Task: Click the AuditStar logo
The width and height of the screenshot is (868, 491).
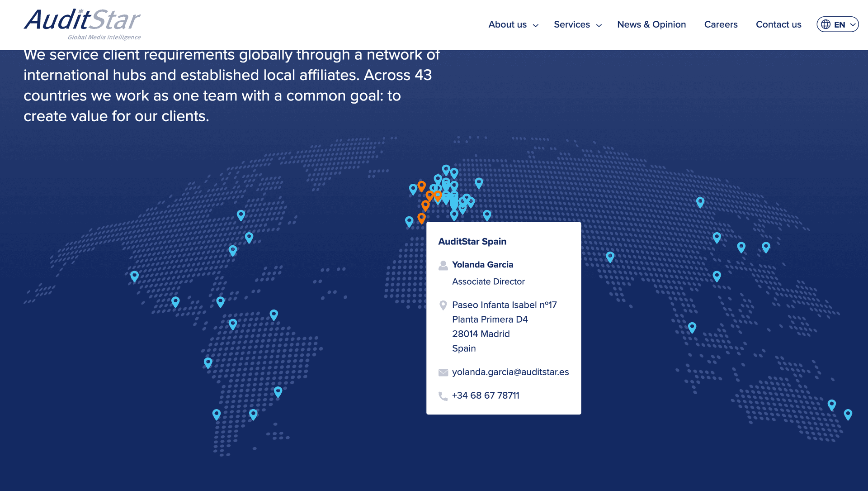Action: tap(82, 24)
